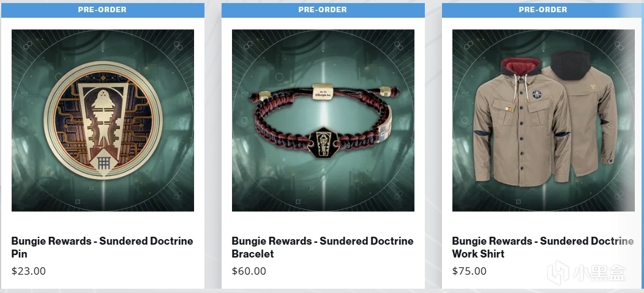The height and width of the screenshot is (293, 644).
Task: Click the PRE-ORDER banner above the work shirt
Action: pos(543,10)
